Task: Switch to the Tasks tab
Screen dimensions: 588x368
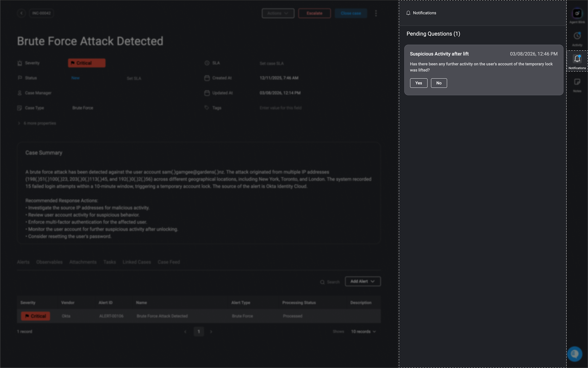Action: (x=110, y=262)
